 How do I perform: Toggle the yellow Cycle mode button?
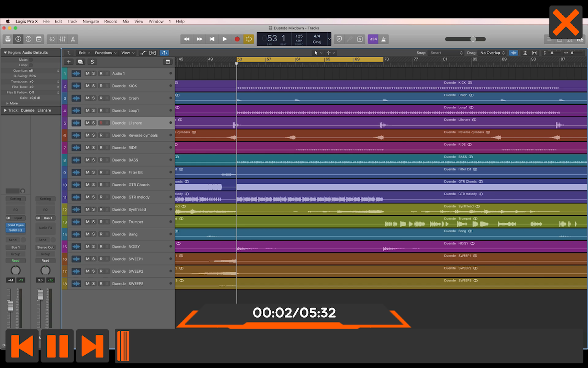tap(249, 39)
